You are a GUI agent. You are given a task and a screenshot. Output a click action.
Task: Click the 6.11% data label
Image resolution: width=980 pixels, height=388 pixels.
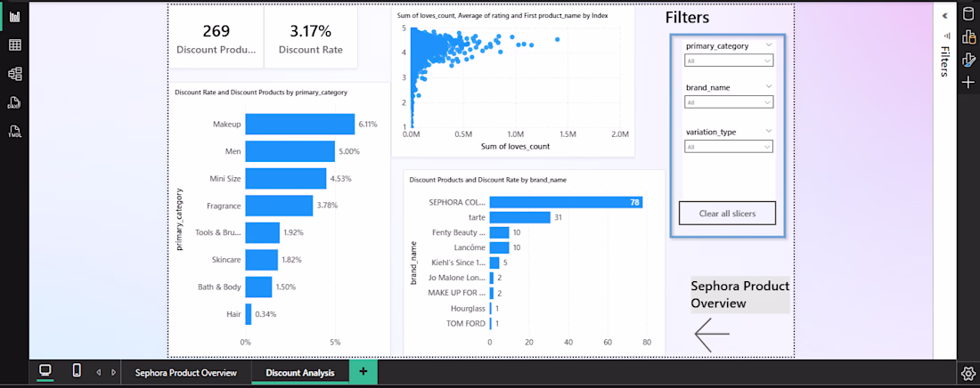[x=367, y=125]
